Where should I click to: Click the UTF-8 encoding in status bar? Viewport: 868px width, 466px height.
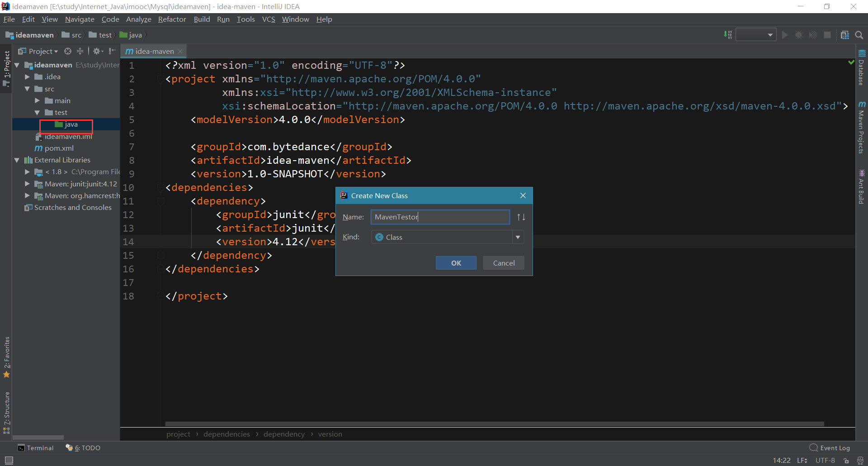coord(825,461)
